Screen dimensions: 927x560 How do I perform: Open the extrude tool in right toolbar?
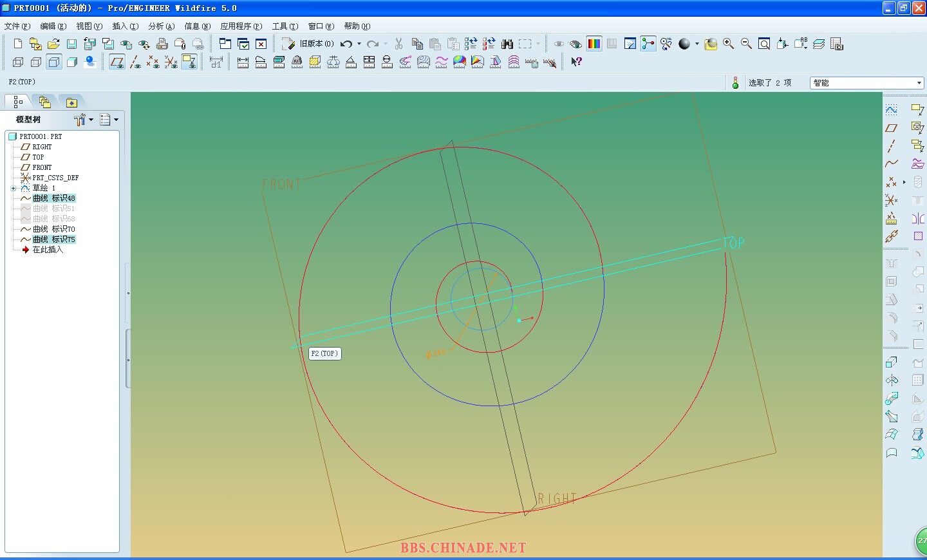[892, 362]
